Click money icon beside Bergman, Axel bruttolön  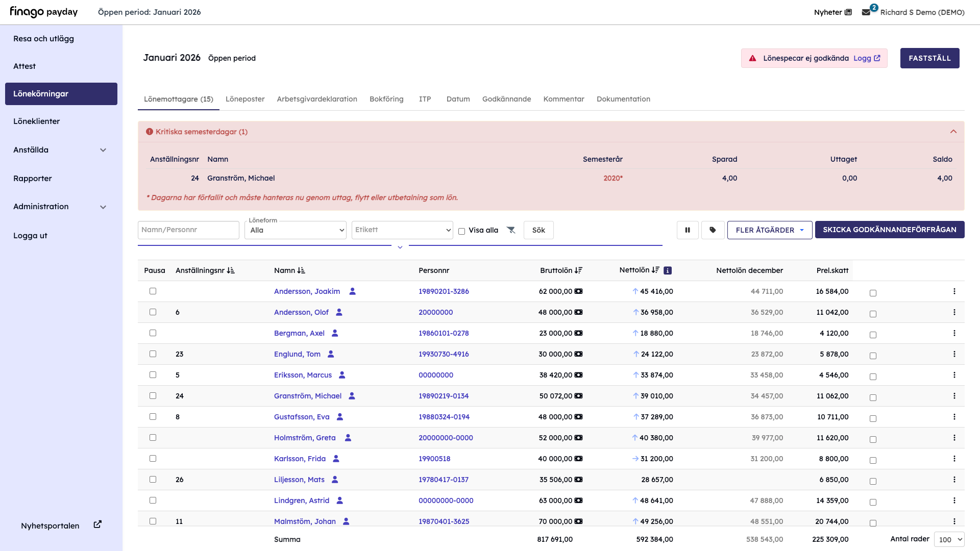click(578, 333)
